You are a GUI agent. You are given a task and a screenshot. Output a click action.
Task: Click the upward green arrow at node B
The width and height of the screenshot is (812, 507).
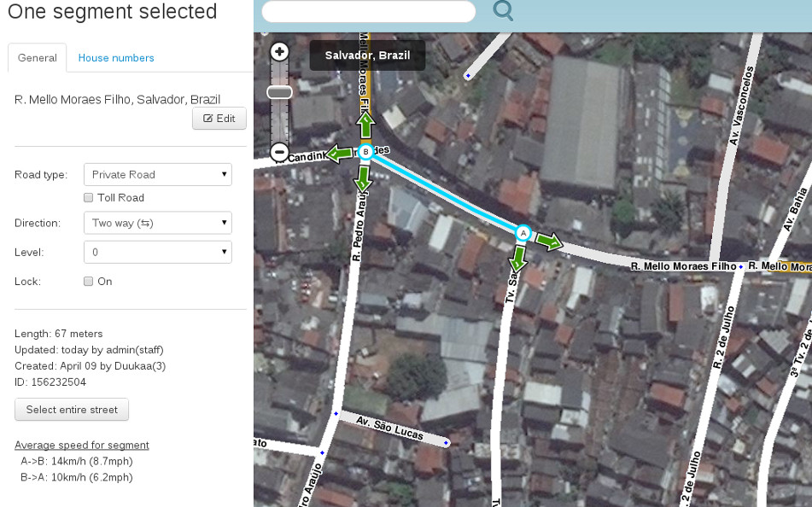(365, 125)
